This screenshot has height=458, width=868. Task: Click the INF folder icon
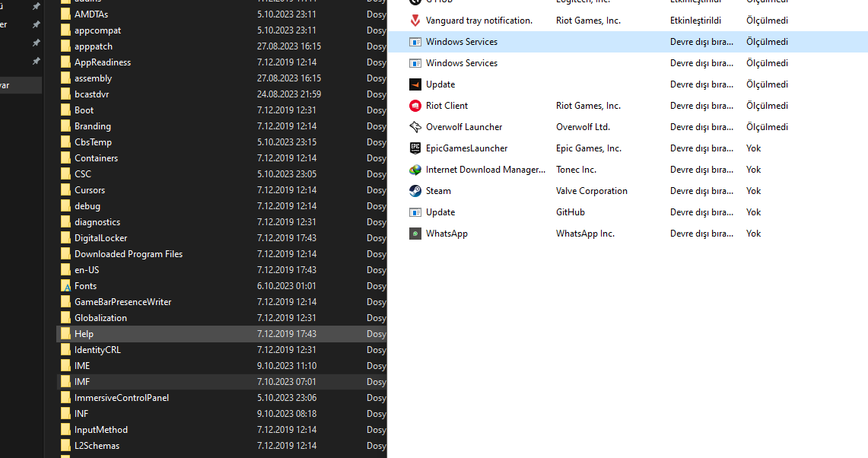66,414
